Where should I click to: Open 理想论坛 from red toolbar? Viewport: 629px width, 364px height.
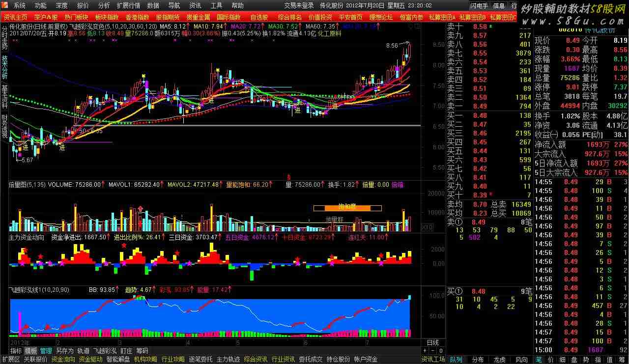pyautogui.click(x=381, y=17)
